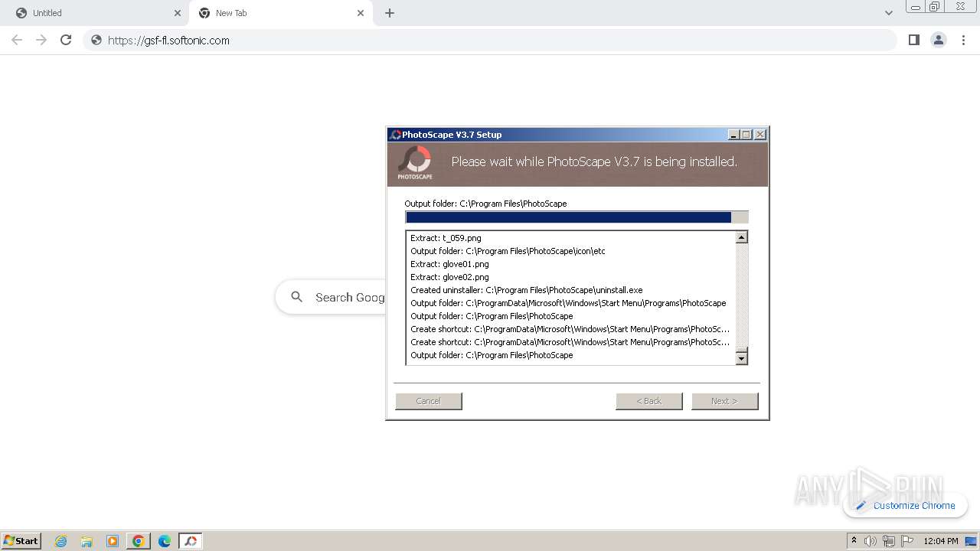This screenshot has height=551, width=980.
Task: Open a new Chrome tab with the plus button
Action: 390,13
